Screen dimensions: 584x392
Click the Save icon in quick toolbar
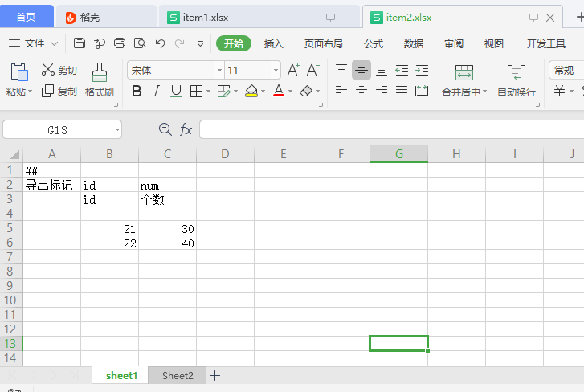[x=80, y=43]
